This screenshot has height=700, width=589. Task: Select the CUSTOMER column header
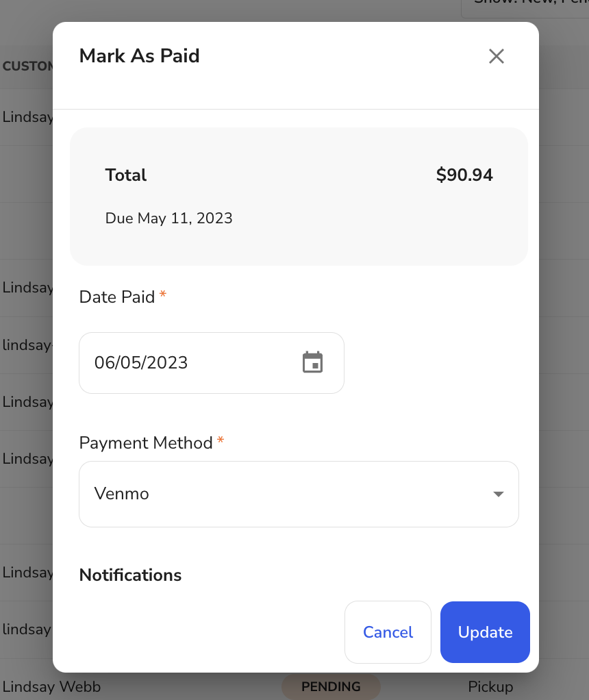(27, 66)
